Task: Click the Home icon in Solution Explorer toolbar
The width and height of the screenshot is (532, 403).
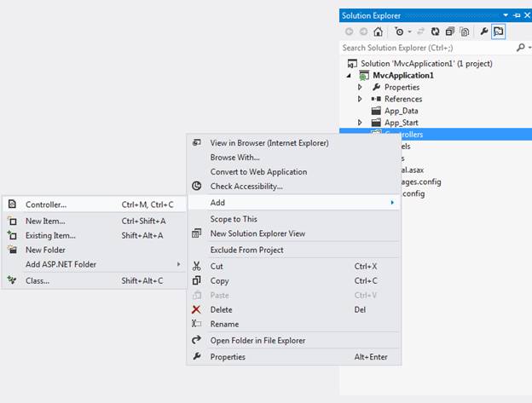Action: 378,32
